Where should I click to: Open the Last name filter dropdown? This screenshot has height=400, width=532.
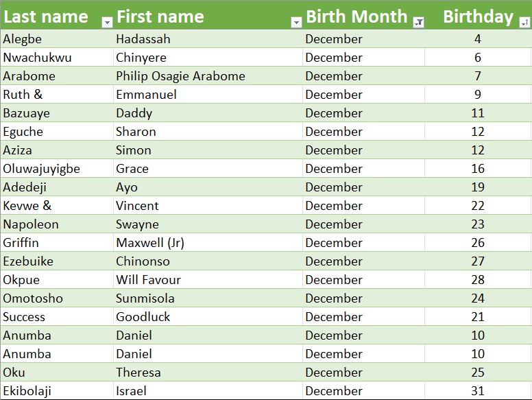[106, 22]
